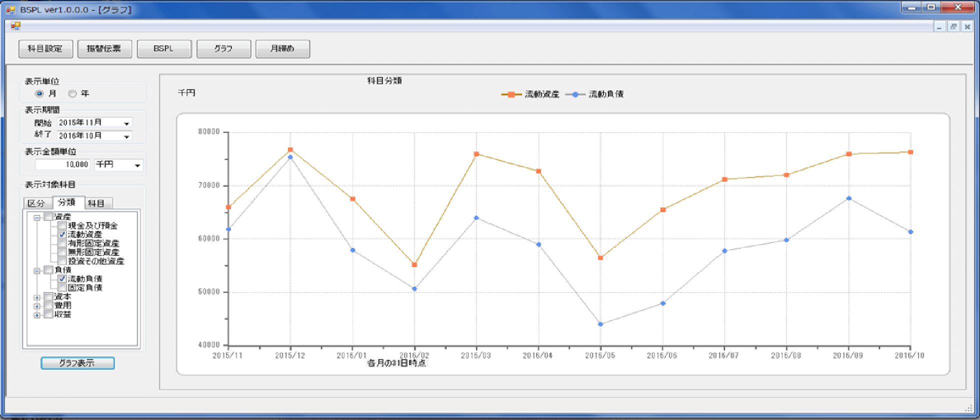The height and width of the screenshot is (420, 980).
Task: Open the 終了 period dropdown
Action: tap(127, 136)
